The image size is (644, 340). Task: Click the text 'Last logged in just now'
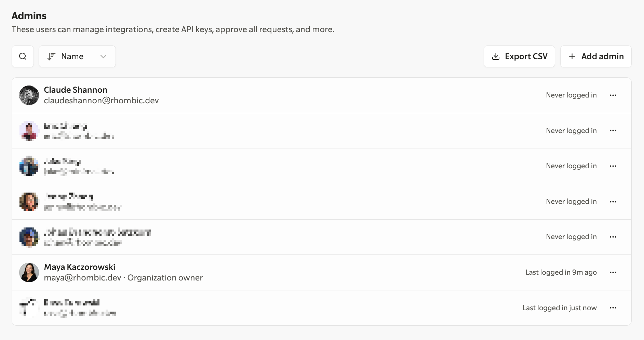tap(560, 308)
